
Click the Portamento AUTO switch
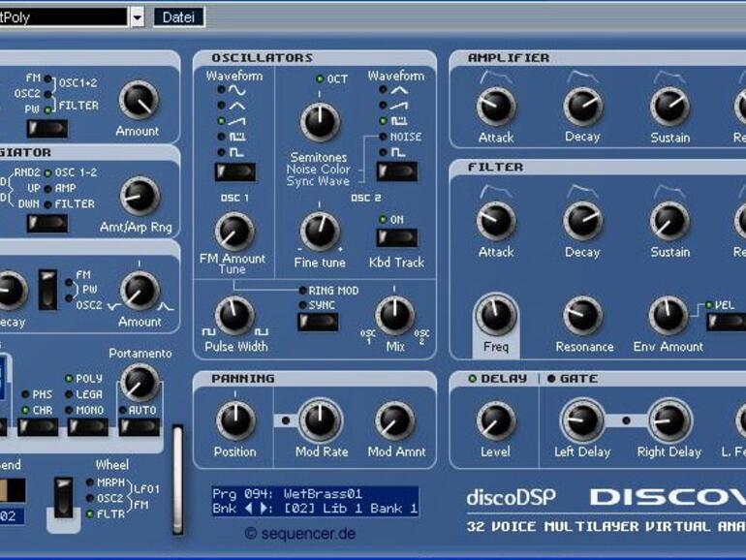click(139, 427)
